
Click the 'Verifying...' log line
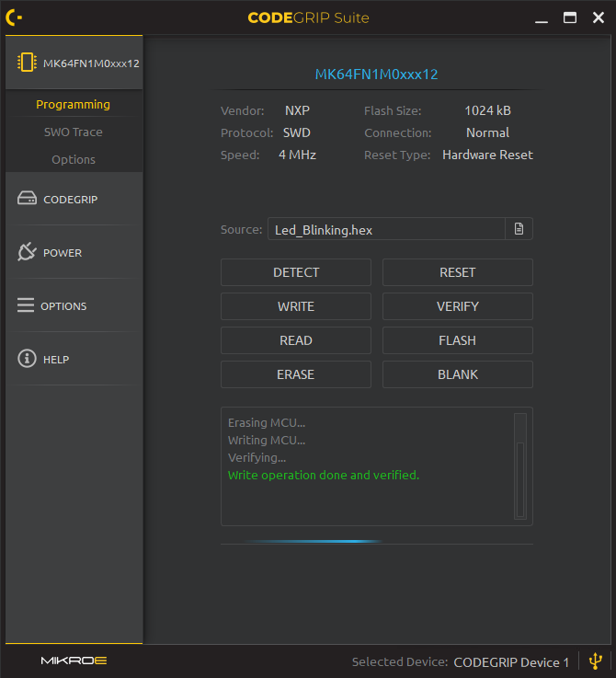[257, 458]
